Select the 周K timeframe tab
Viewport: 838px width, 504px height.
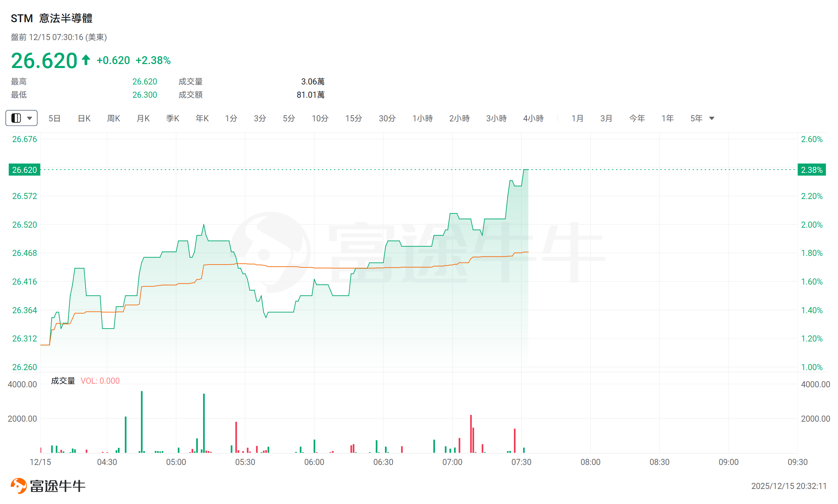click(x=114, y=118)
